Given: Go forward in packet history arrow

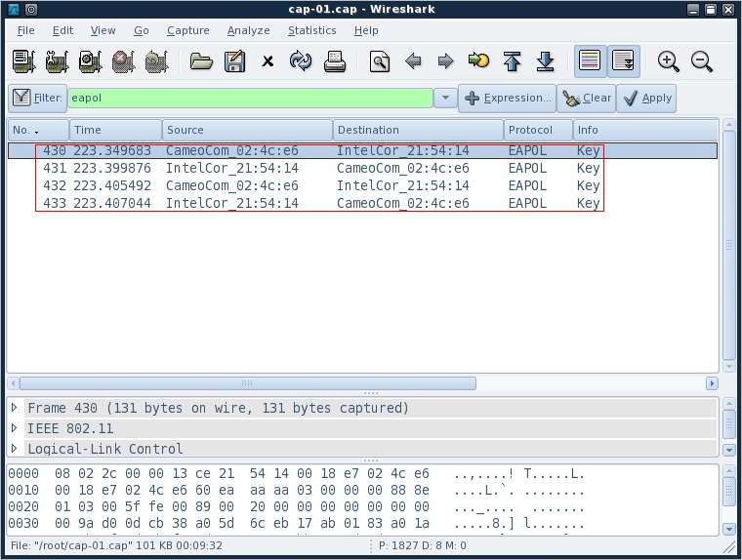Looking at the screenshot, I should [x=446, y=61].
